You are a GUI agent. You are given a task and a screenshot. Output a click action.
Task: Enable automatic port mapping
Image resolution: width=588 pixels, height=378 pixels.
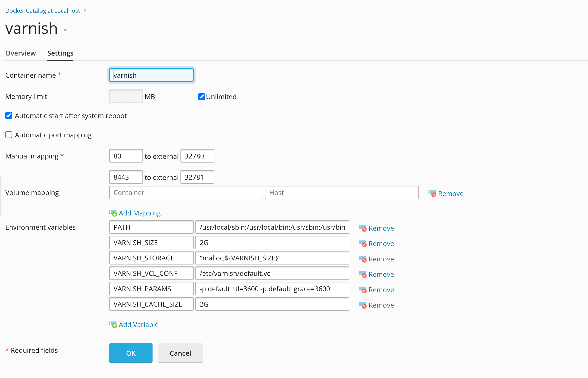click(9, 134)
